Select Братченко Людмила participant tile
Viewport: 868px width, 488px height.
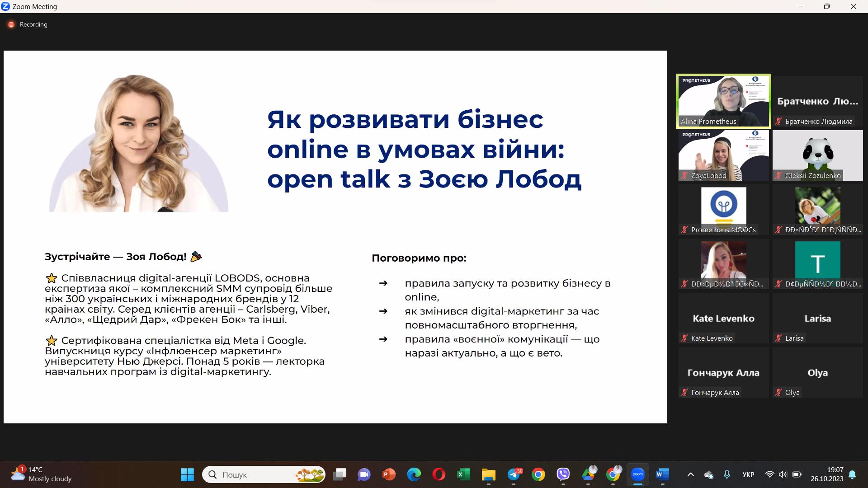[x=817, y=101]
